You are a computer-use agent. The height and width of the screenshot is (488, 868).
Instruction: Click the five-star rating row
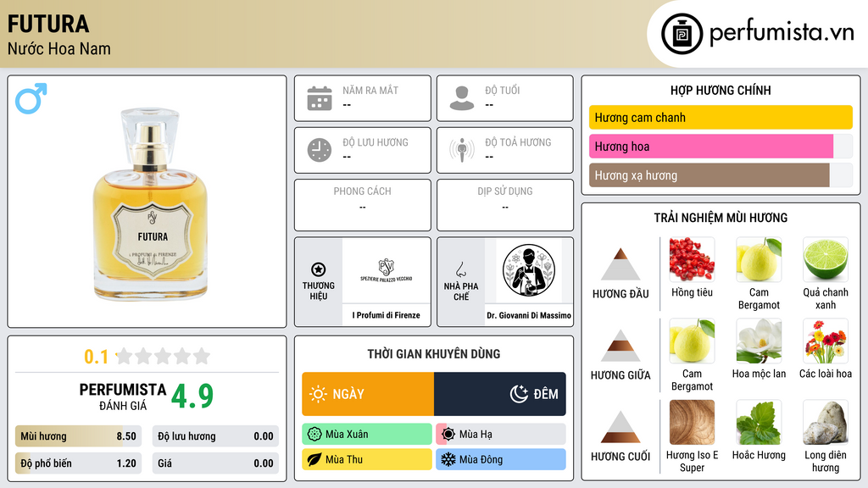(163, 356)
